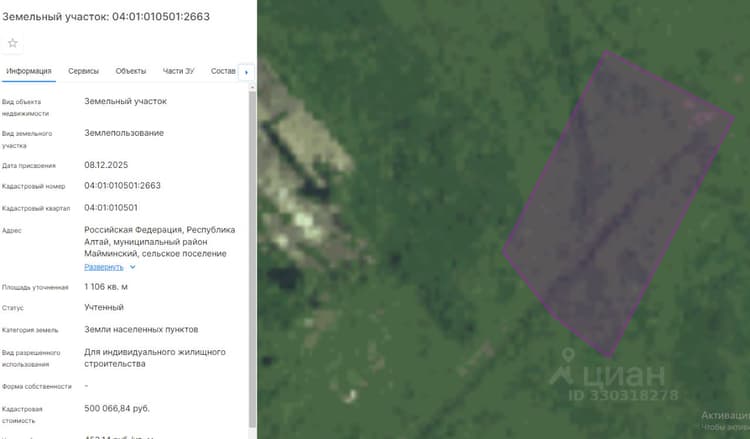The image size is (750, 439).
Task: Click the area value 1 106 кв. м
Action: [x=106, y=287]
